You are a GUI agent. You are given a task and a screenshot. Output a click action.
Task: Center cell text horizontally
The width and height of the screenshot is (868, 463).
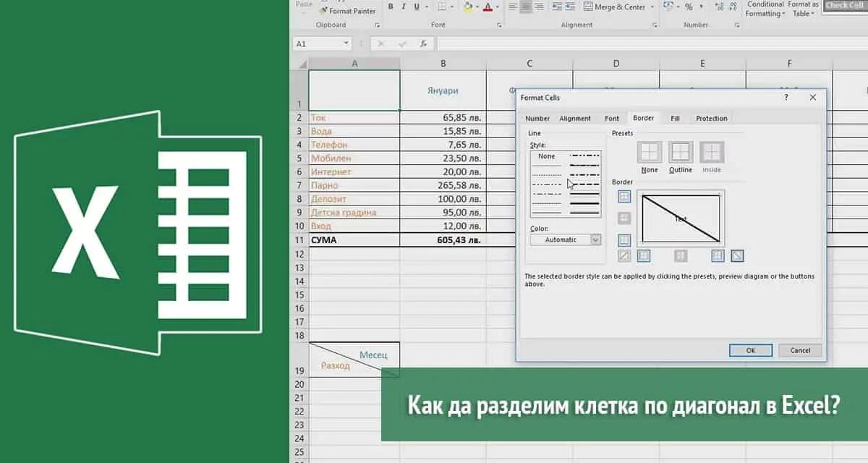click(x=526, y=7)
